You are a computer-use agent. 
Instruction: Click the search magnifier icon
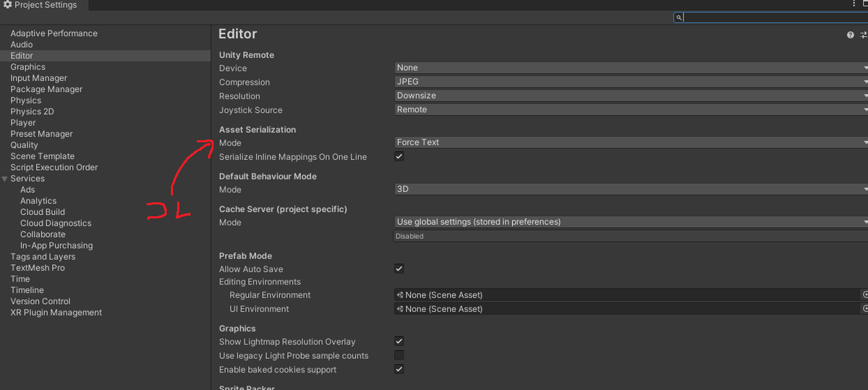(x=678, y=17)
